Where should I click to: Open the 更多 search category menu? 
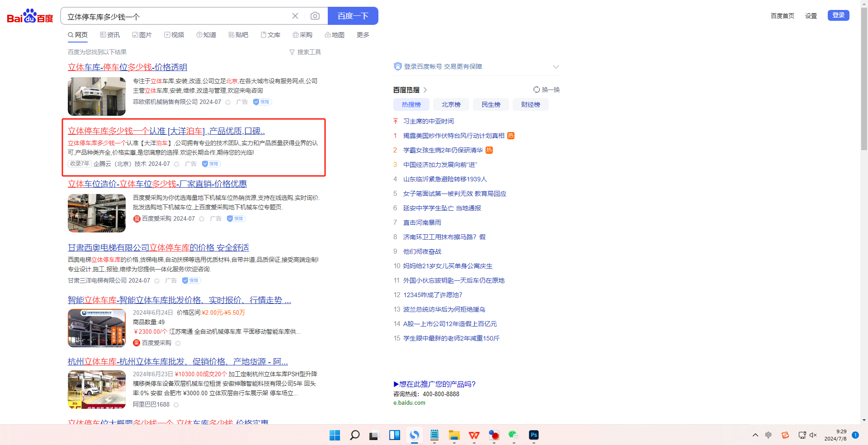pos(363,35)
